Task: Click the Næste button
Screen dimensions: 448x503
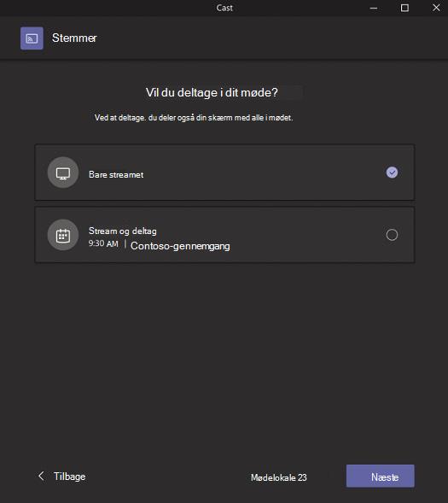Action: coord(381,476)
